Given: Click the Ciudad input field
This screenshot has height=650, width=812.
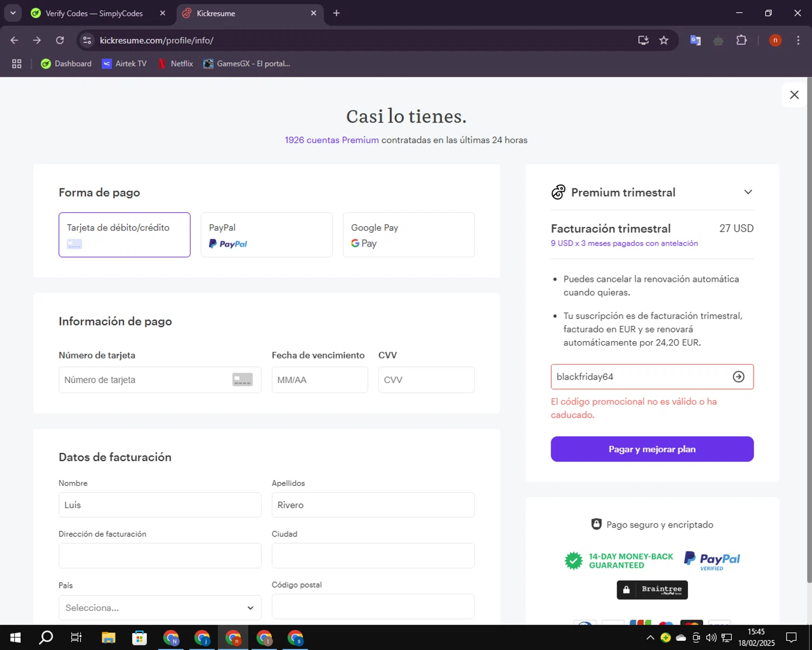Looking at the screenshot, I should (x=373, y=556).
